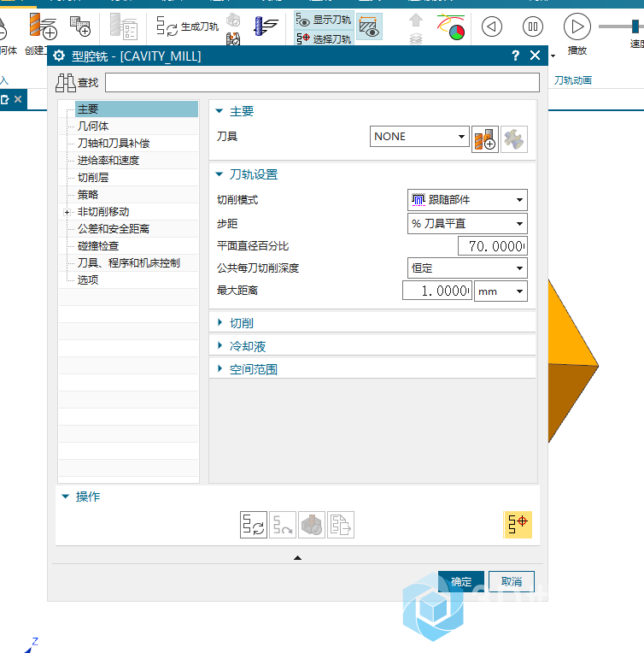Focus the 查找 search input field
The image size is (644, 653).
point(322,82)
